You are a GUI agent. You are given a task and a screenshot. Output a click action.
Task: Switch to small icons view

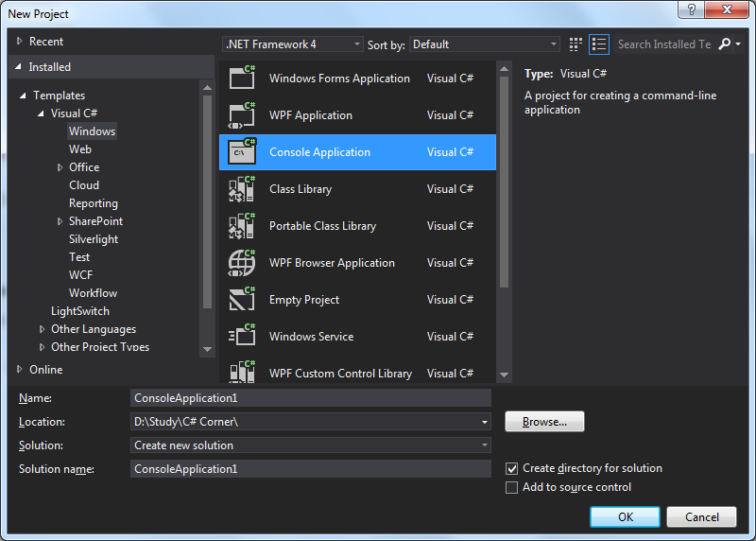point(576,44)
